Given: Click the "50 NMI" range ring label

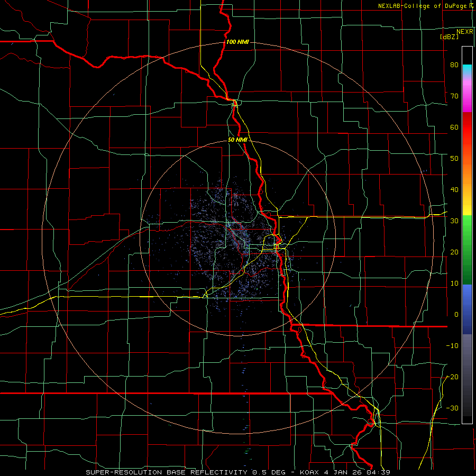Looking at the screenshot, I should (237, 140).
